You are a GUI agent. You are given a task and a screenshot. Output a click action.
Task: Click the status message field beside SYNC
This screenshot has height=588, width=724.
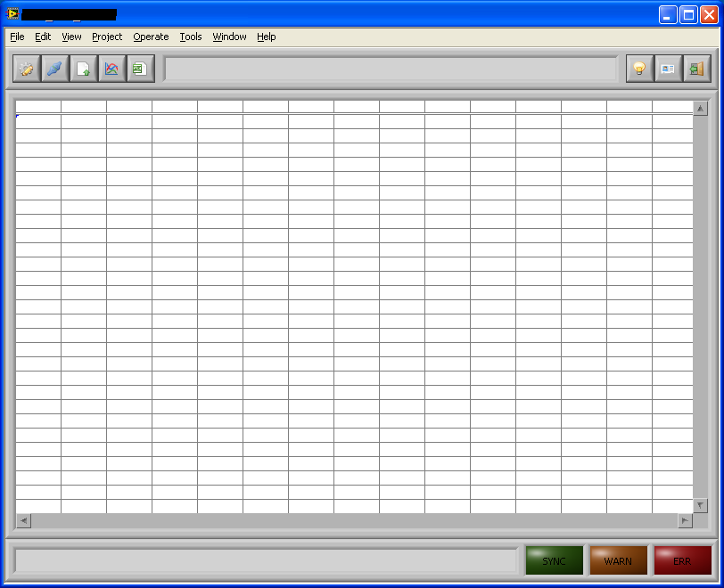267,560
